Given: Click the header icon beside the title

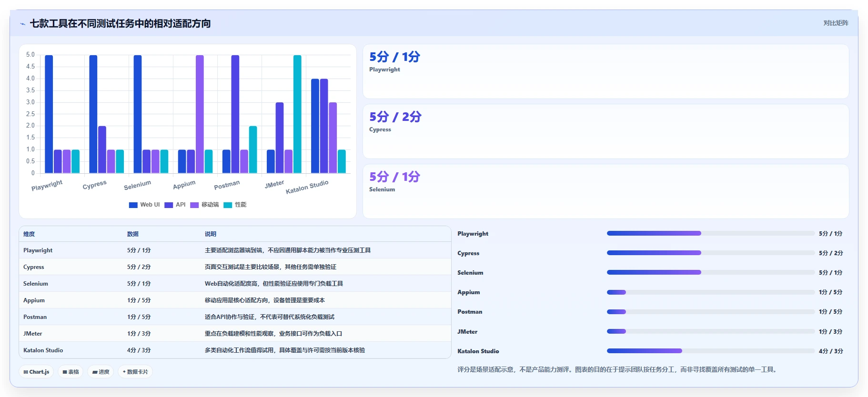Looking at the screenshot, I should pyautogui.click(x=22, y=24).
